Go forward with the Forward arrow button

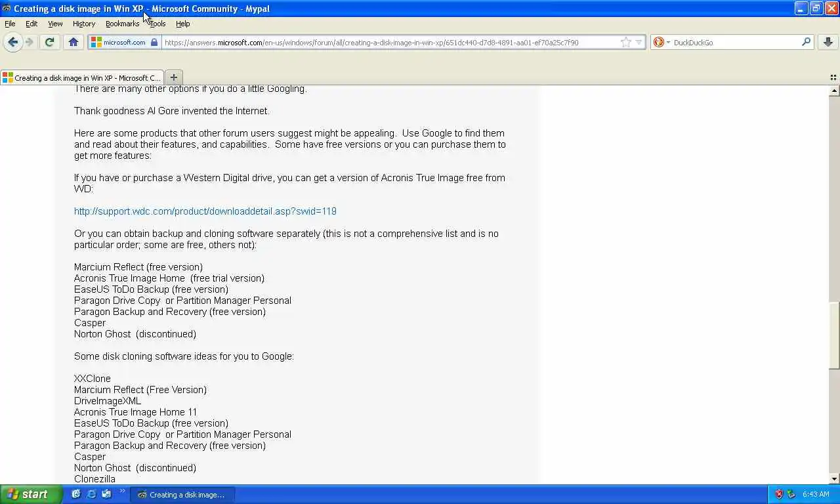click(x=30, y=42)
